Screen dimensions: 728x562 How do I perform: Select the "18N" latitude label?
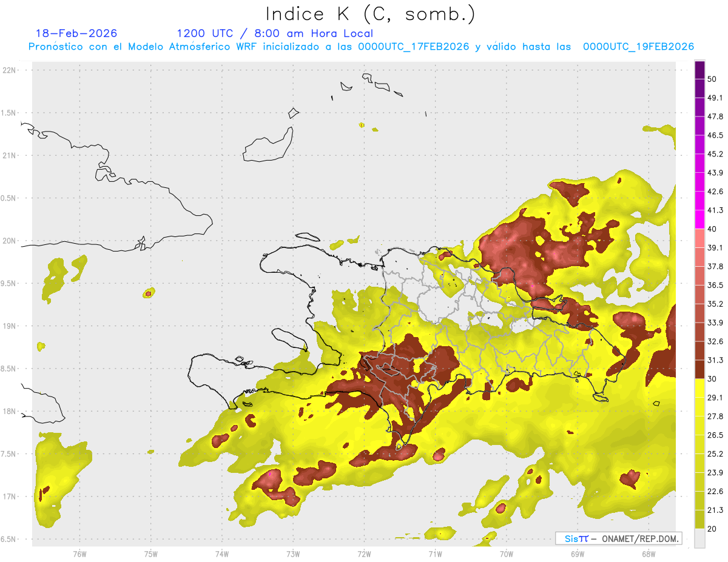pyautogui.click(x=10, y=411)
